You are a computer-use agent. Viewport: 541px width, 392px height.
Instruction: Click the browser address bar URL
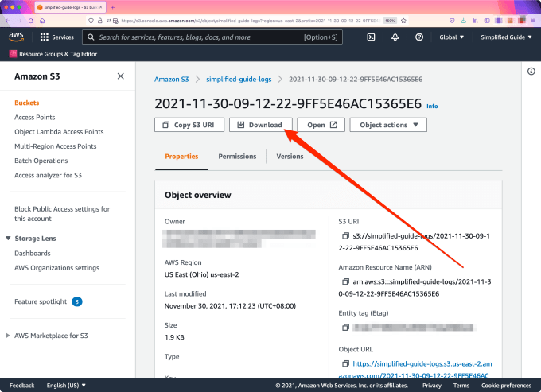pos(251,21)
